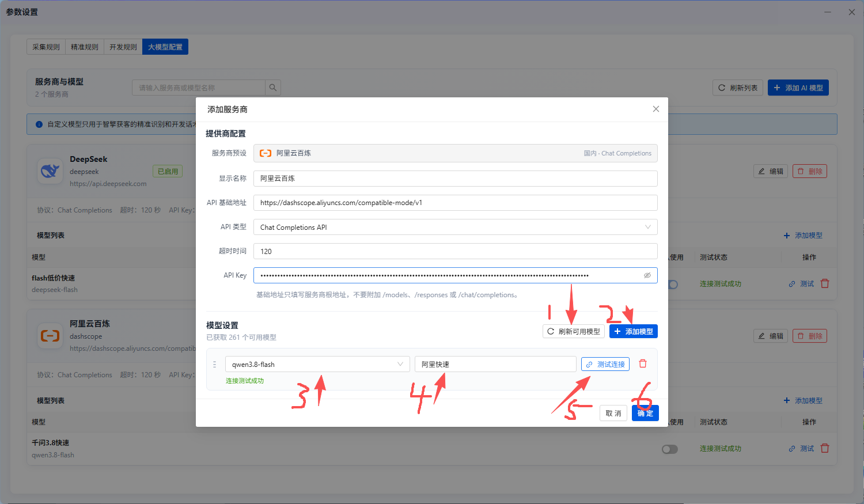Image resolution: width=864 pixels, height=504 pixels.
Task: Select the 大模型配置 tab
Action: click(x=165, y=47)
